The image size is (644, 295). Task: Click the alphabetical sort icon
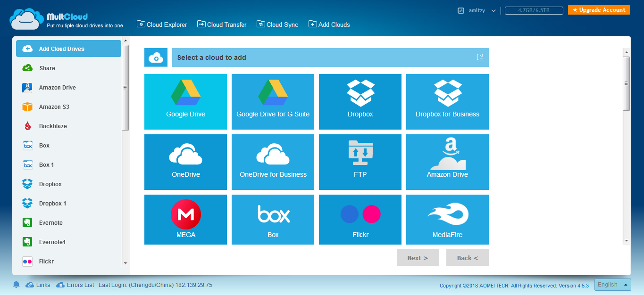pyautogui.click(x=479, y=57)
